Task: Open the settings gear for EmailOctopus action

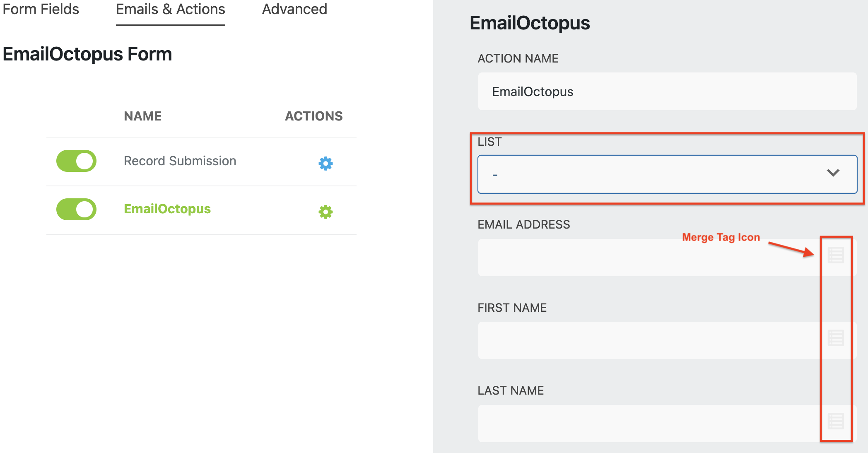Action: coord(325,212)
